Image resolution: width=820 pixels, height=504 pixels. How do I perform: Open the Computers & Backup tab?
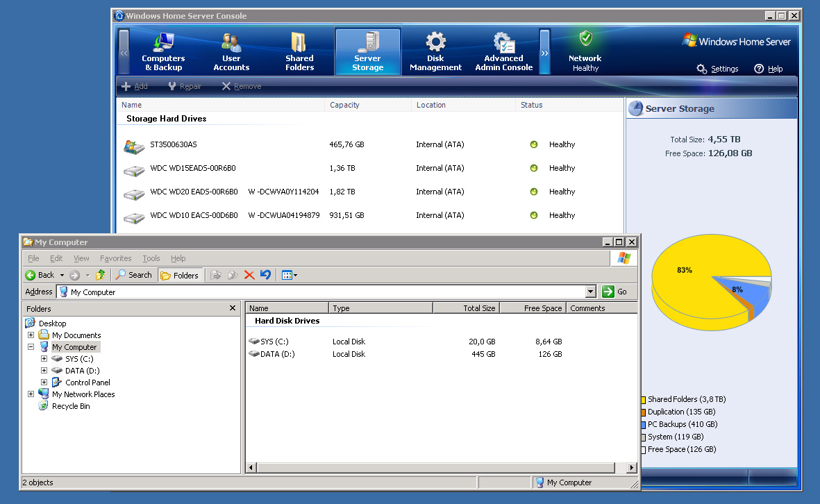click(x=163, y=52)
